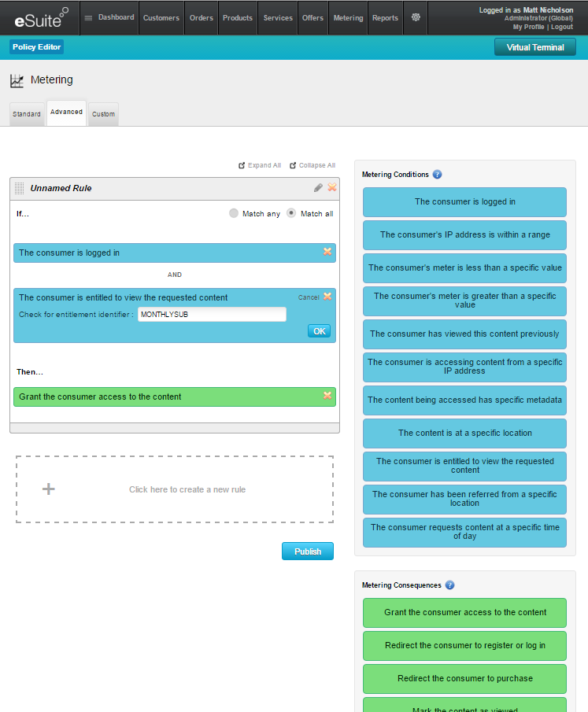Grab the drag handle of Unnamed Rule
588x712 pixels.
click(x=20, y=189)
